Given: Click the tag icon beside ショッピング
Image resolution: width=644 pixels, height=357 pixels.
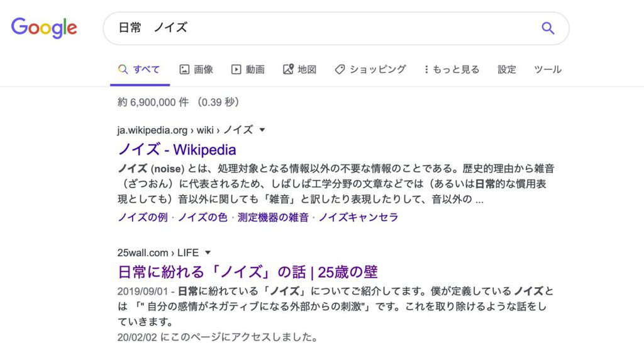Looking at the screenshot, I should click(x=340, y=69).
